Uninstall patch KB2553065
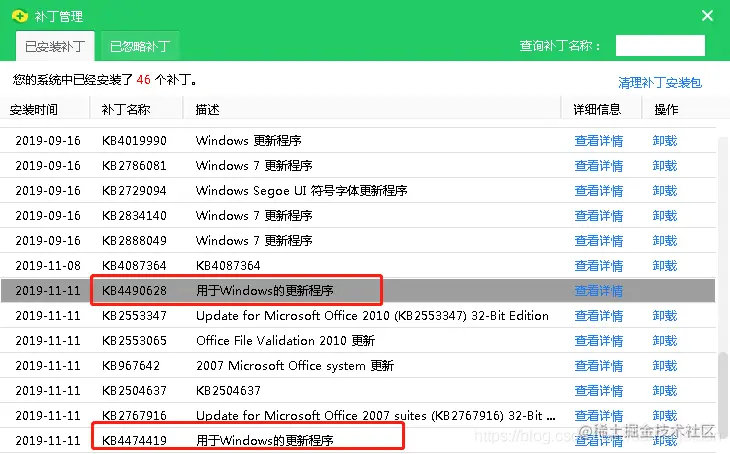 coord(664,341)
